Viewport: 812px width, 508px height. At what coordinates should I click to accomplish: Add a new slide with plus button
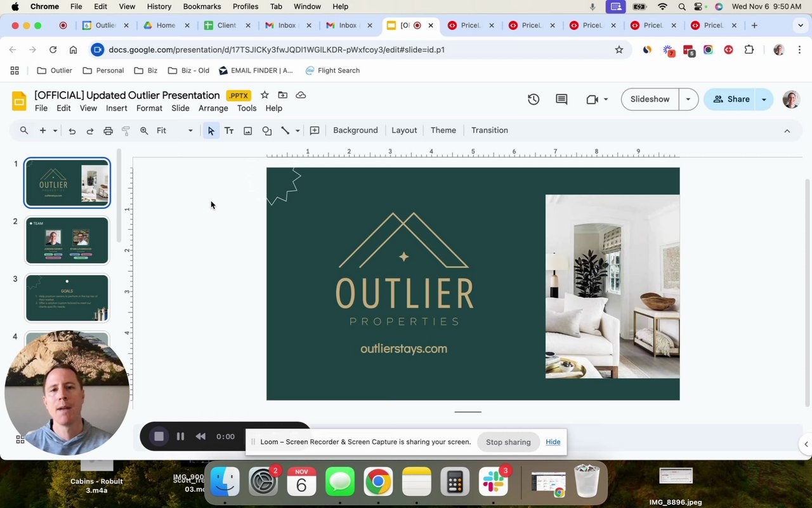point(43,130)
